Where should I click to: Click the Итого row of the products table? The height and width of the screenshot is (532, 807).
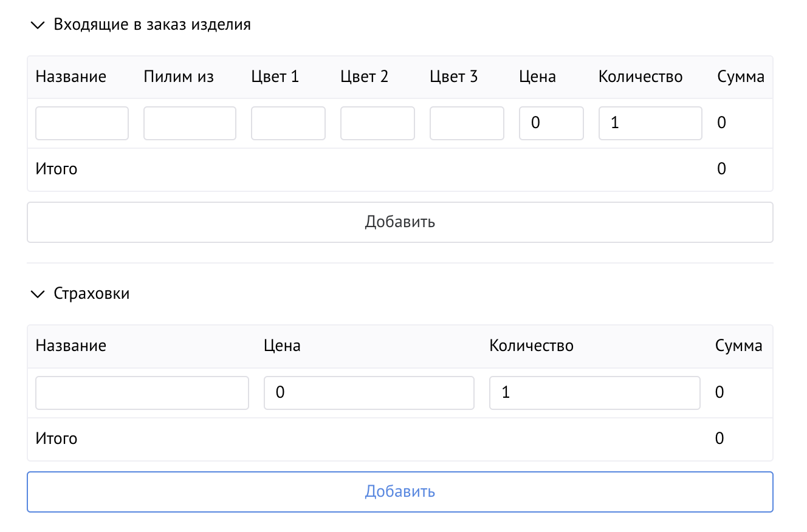[57, 169]
